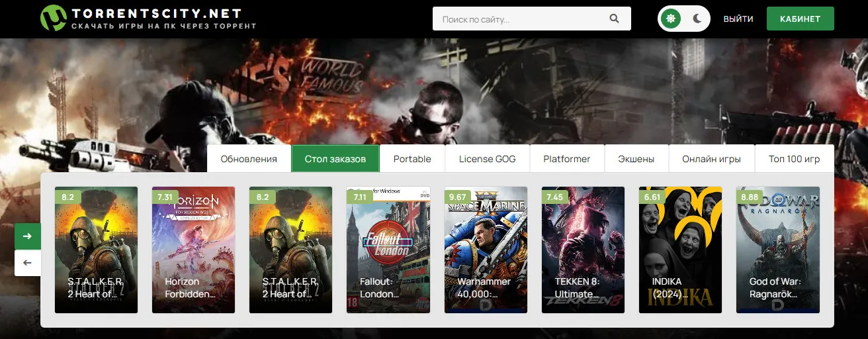Focus the site search field
The height and width of the screenshot is (339, 868).
(x=532, y=19)
